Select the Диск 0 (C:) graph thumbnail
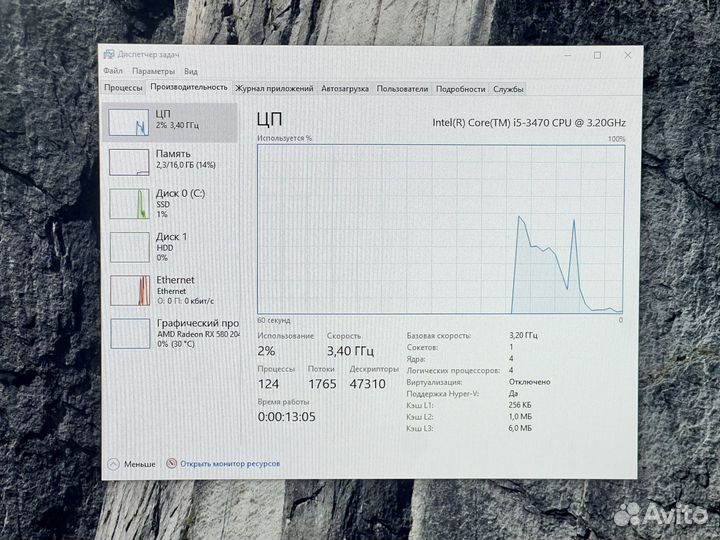The width and height of the screenshot is (720, 540). (x=129, y=204)
